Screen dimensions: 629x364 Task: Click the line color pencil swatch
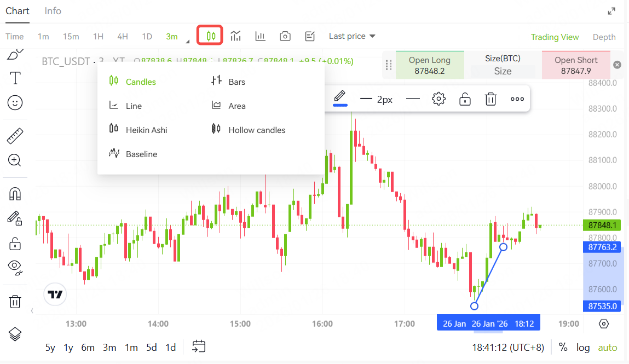(340, 98)
